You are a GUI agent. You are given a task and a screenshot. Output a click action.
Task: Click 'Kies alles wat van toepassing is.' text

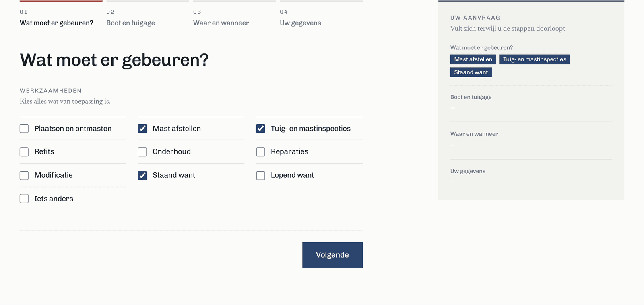point(65,101)
